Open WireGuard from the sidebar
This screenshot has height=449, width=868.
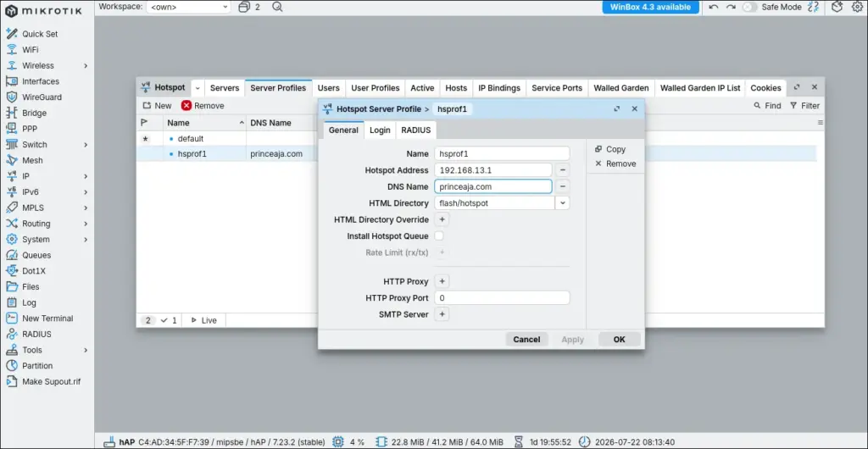pos(42,97)
